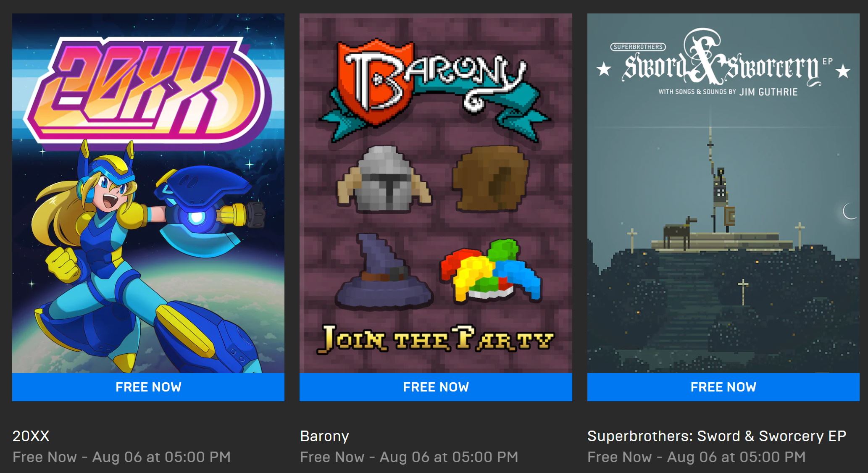Click the colorful jester hat icon
The width and height of the screenshot is (868, 473).
click(x=491, y=271)
